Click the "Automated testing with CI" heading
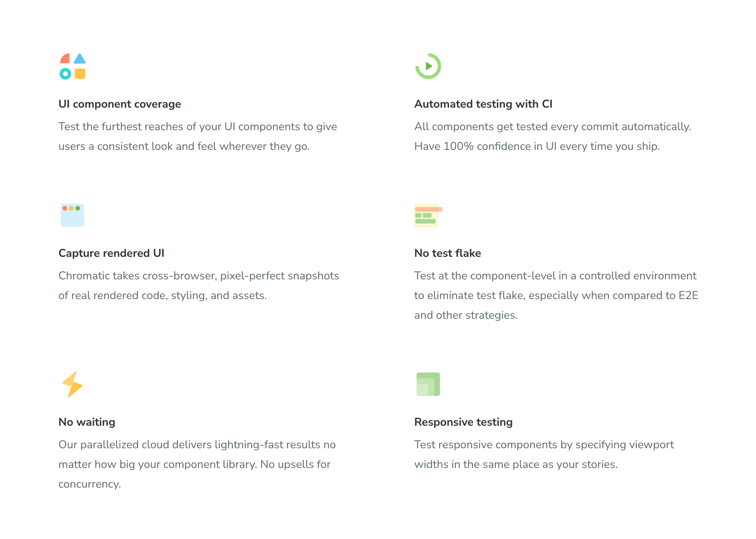The image size is (756, 539). pyautogui.click(x=483, y=104)
